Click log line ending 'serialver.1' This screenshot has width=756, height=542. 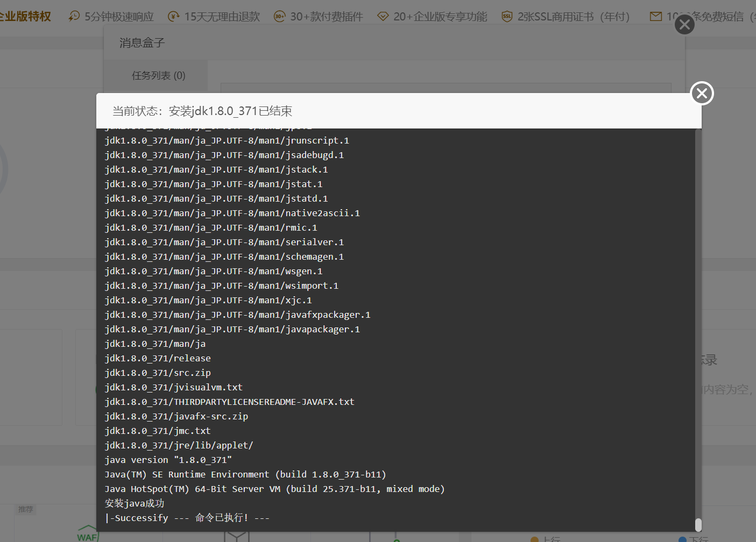224,243
